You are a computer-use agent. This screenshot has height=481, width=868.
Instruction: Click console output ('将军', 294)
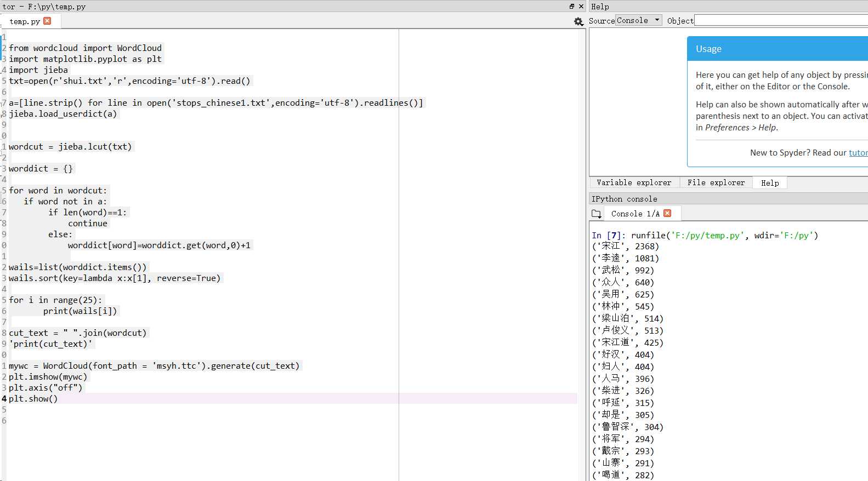point(623,439)
